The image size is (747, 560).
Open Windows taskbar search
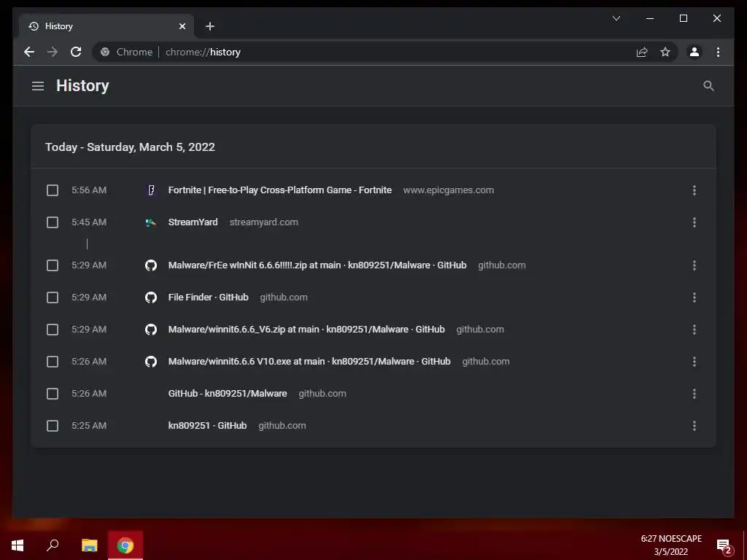[x=53, y=545]
